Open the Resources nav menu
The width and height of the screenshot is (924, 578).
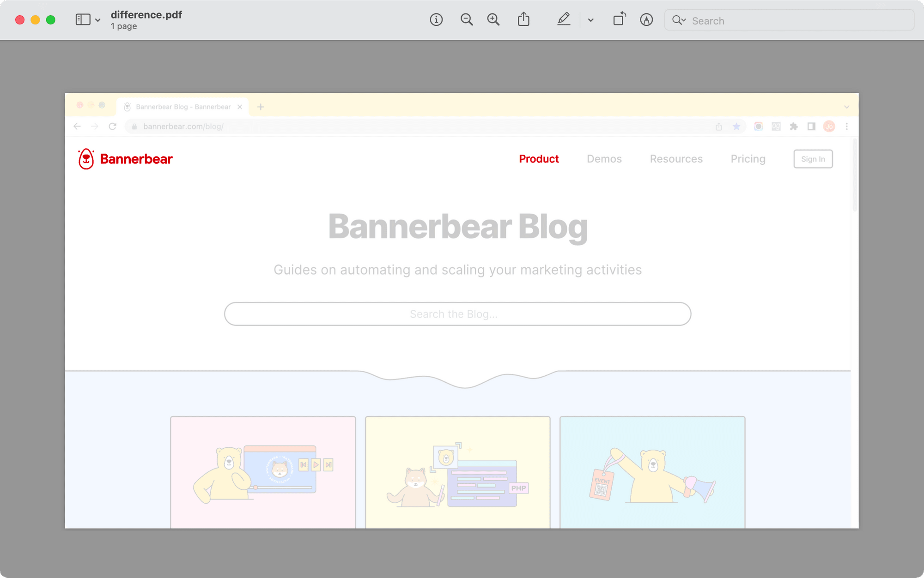pos(676,159)
